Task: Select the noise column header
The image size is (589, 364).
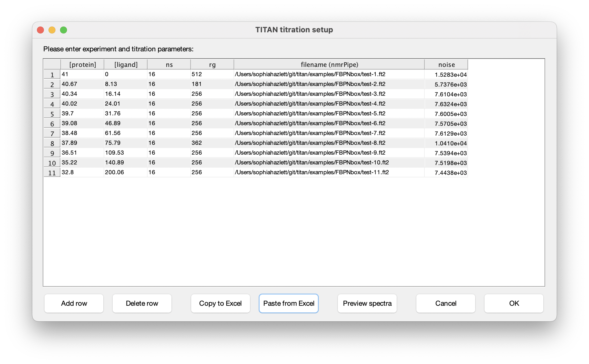Action: coord(446,64)
